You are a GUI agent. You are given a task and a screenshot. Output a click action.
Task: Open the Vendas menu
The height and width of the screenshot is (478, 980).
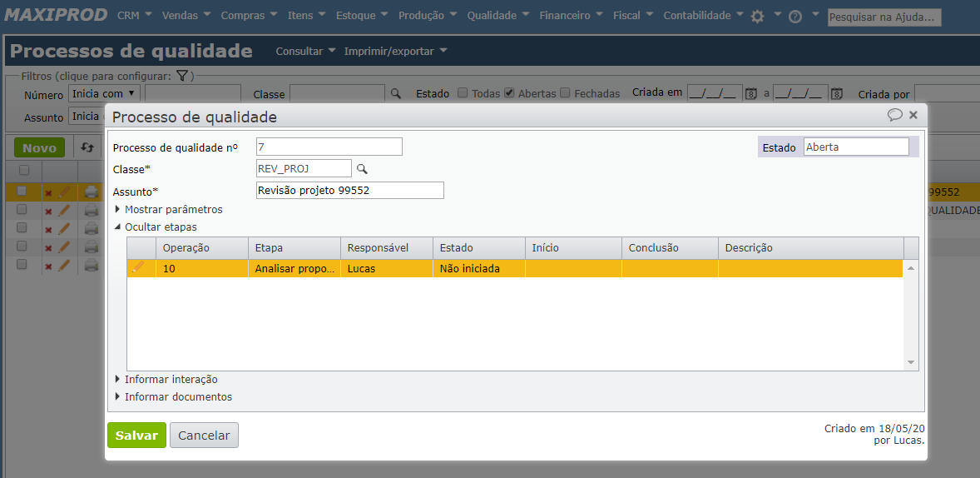click(x=186, y=16)
